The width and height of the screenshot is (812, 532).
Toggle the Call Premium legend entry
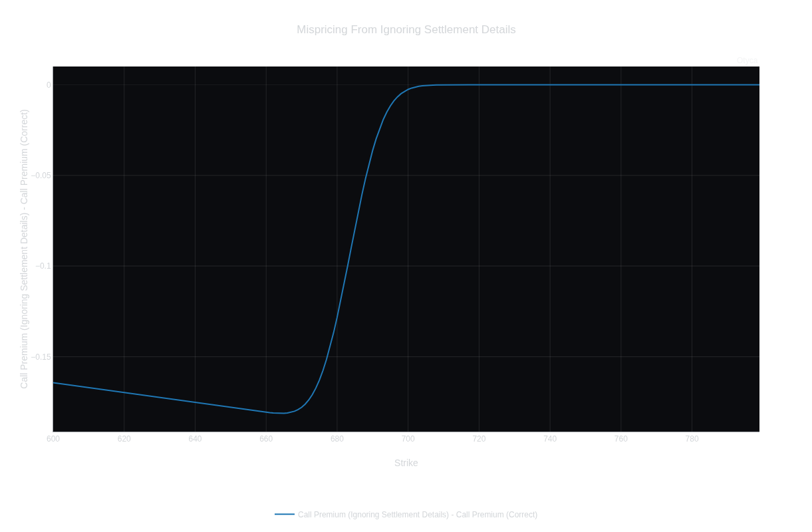point(417,515)
